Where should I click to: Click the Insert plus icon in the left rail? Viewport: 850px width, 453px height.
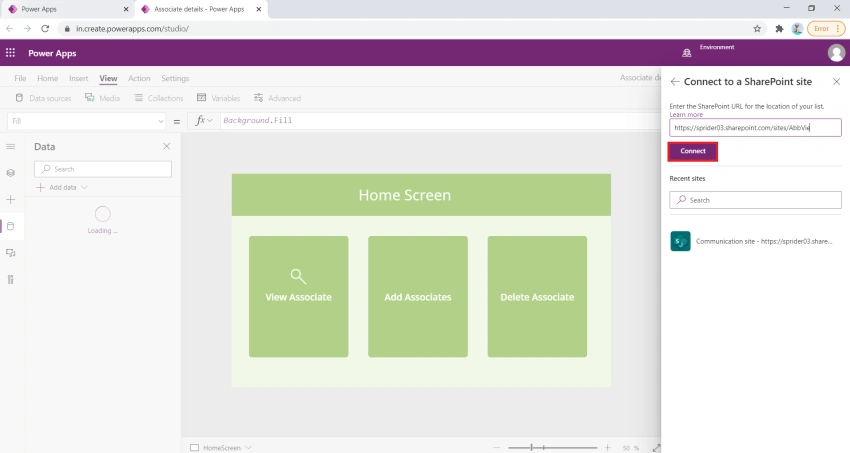pos(10,199)
